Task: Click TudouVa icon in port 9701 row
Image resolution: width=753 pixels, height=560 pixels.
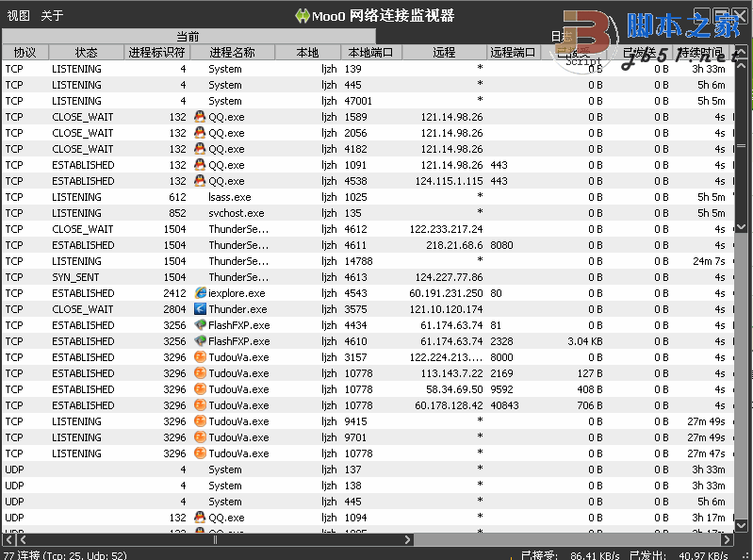Action: [200, 437]
